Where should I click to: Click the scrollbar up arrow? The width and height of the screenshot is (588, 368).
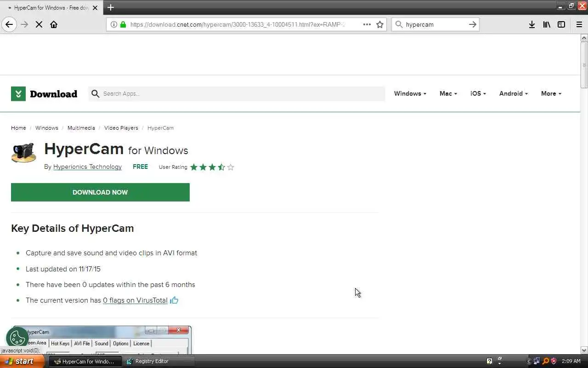584,38
